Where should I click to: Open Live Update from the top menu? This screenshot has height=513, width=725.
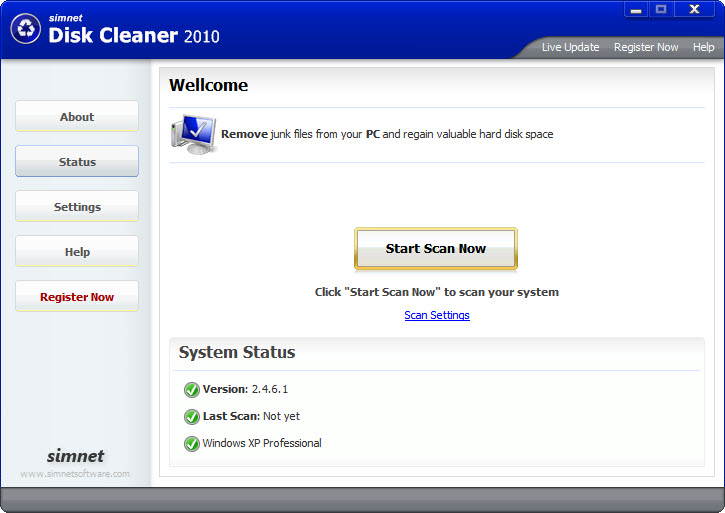click(x=570, y=47)
